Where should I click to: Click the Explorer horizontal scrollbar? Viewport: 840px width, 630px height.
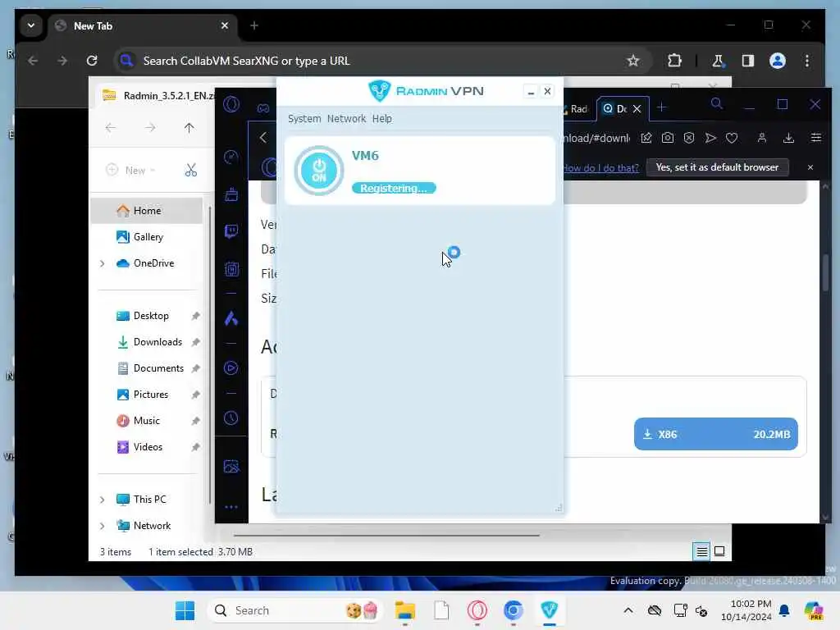pyautogui.click(x=386, y=535)
